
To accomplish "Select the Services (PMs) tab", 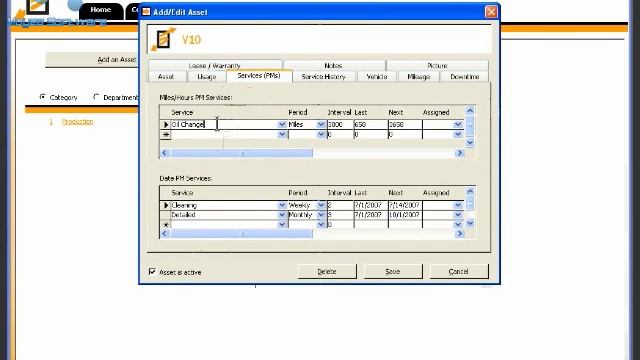I will (259, 76).
